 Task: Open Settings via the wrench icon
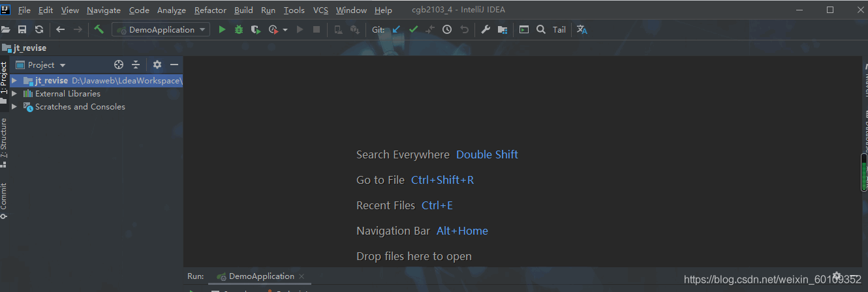tap(486, 29)
